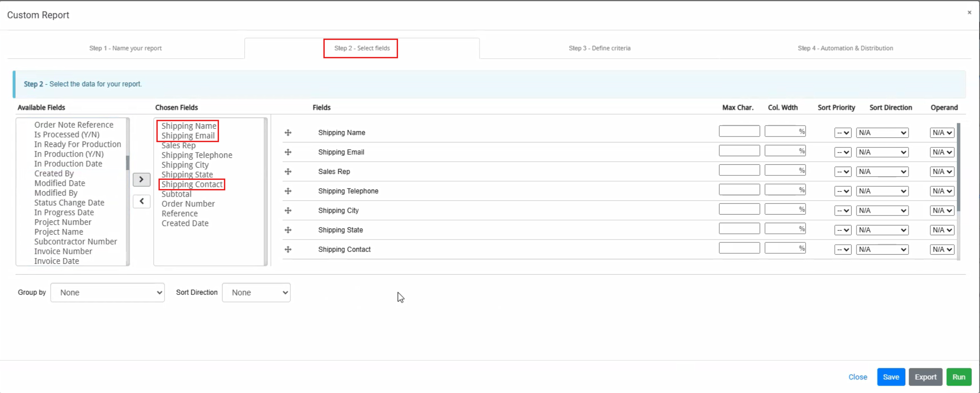Click drag handle beside Shipping Contact

pyautogui.click(x=288, y=249)
